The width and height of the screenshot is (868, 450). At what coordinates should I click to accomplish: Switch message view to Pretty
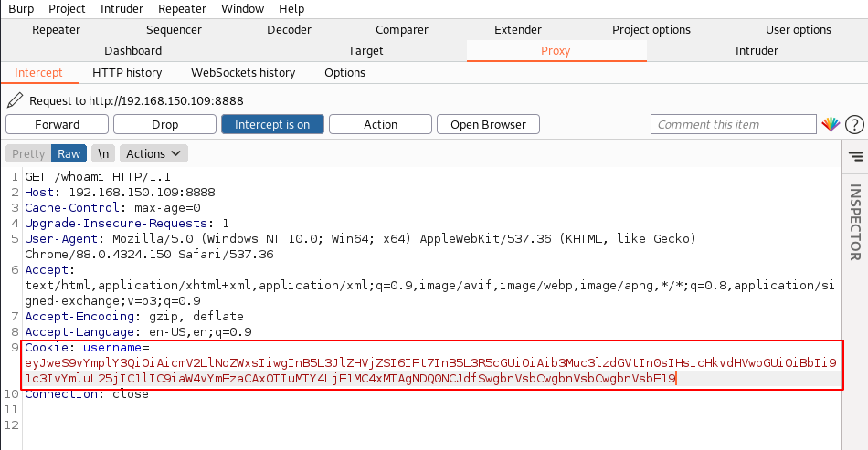[x=28, y=153]
